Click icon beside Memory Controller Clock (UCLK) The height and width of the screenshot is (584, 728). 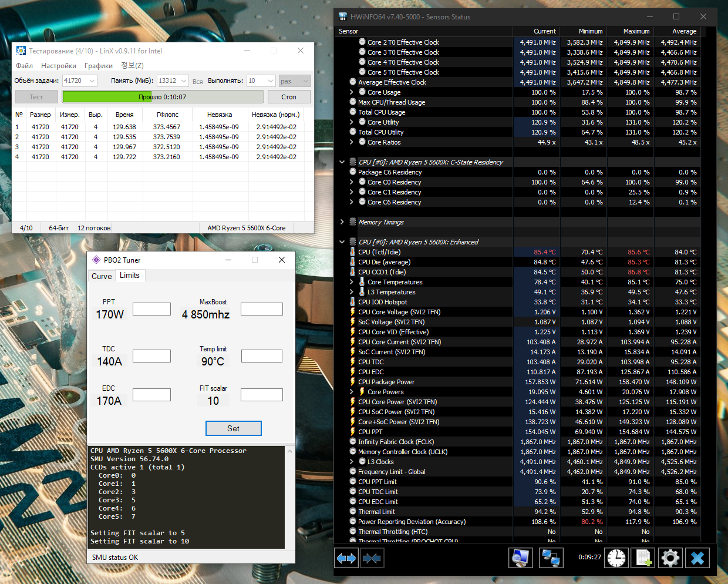(353, 452)
